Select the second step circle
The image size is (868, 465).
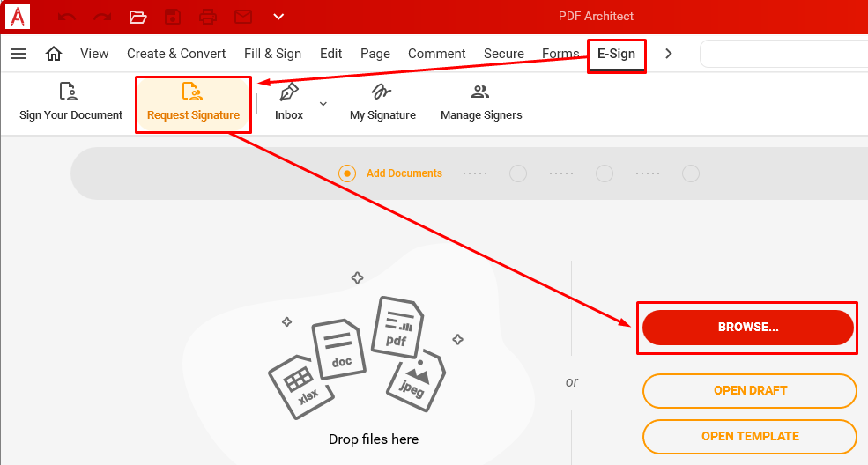point(518,173)
